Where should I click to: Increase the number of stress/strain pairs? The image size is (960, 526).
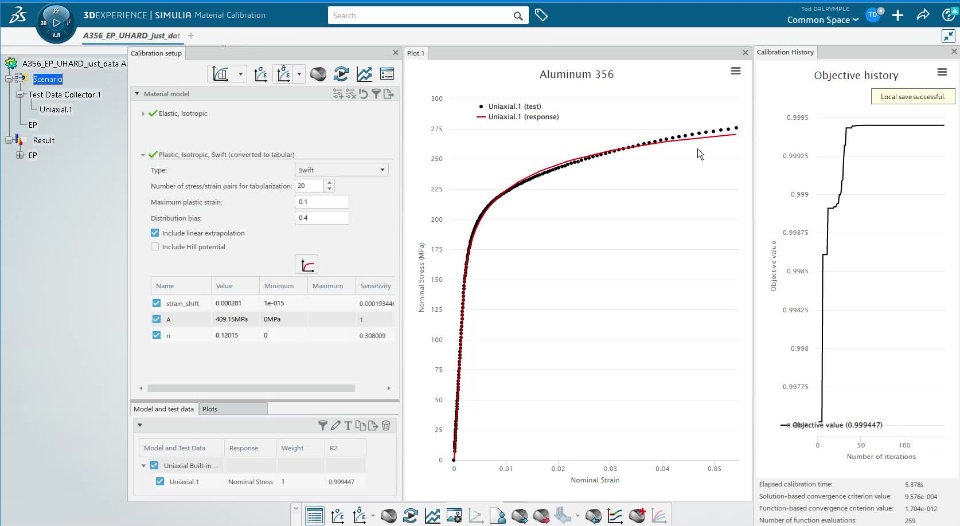point(329,182)
